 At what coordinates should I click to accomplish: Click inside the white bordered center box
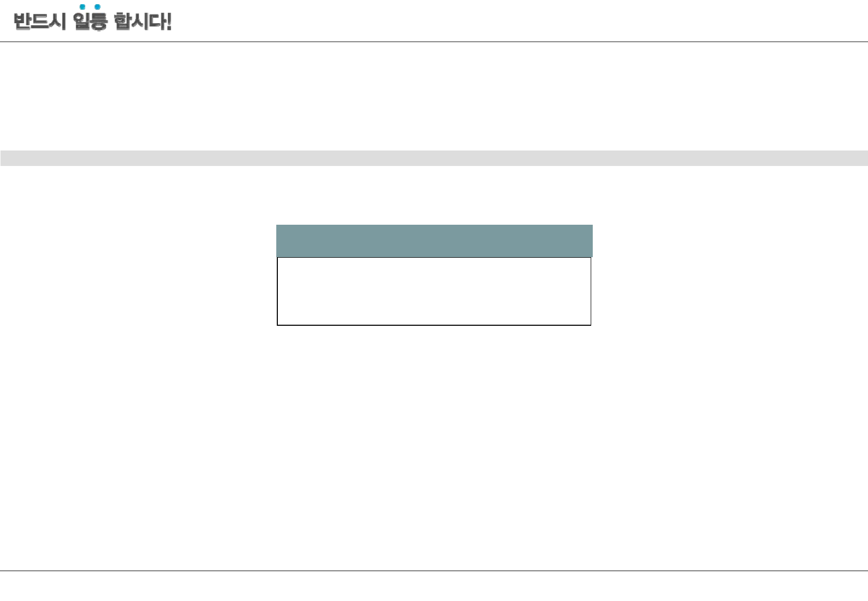434,291
